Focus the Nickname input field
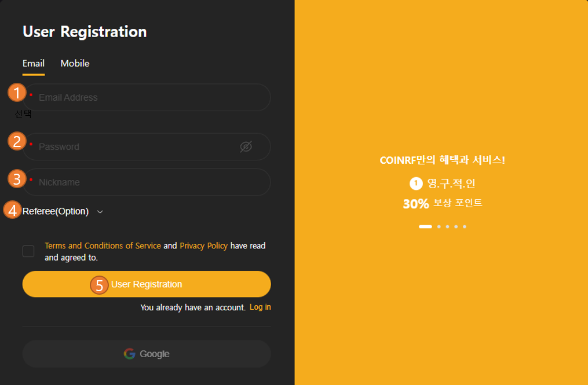Image resolution: width=588 pixels, height=385 pixels. pyautogui.click(x=147, y=182)
